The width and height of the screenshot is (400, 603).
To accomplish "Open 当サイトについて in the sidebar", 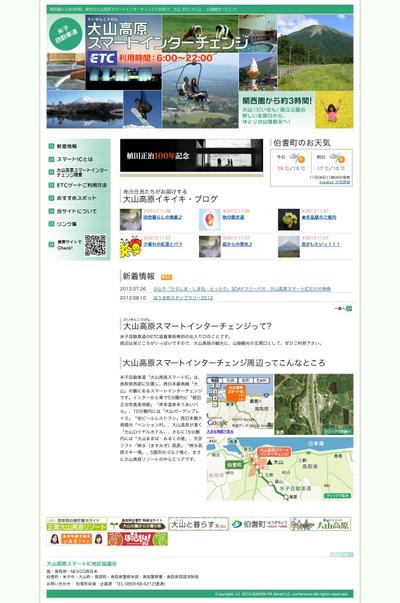I will click(x=76, y=211).
